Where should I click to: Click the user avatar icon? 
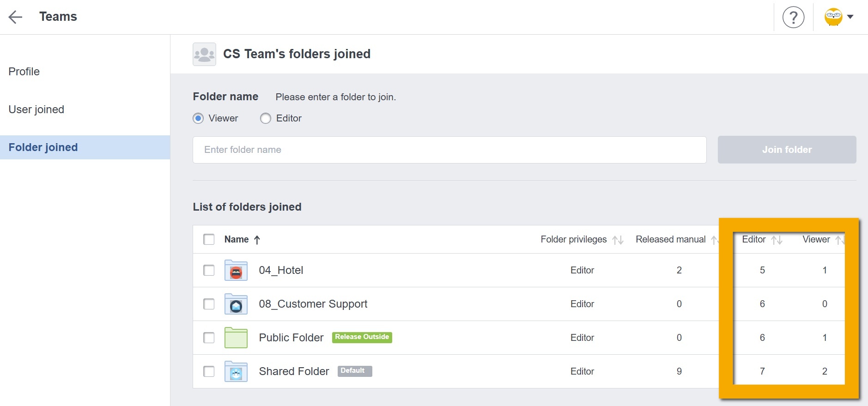click(x=833, y=17)
